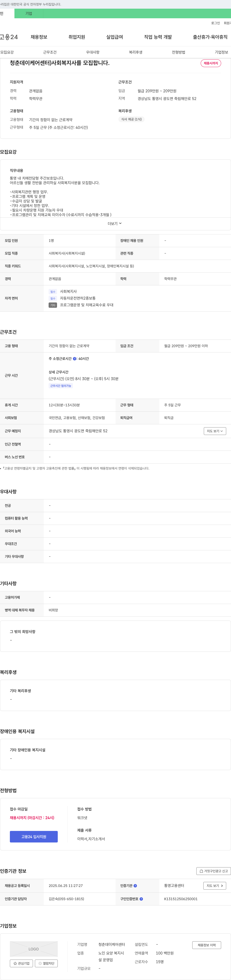Open the 취업지원 main menu
Viewport: 231px width, 980px height.
tap(77, 37)
